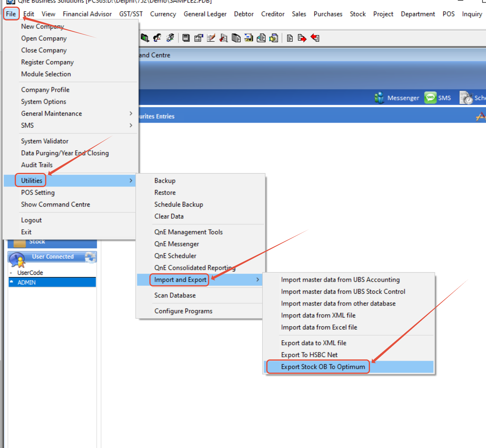
Task: Click the form with blue camera toolbar icon
Action: pos(198,38)
